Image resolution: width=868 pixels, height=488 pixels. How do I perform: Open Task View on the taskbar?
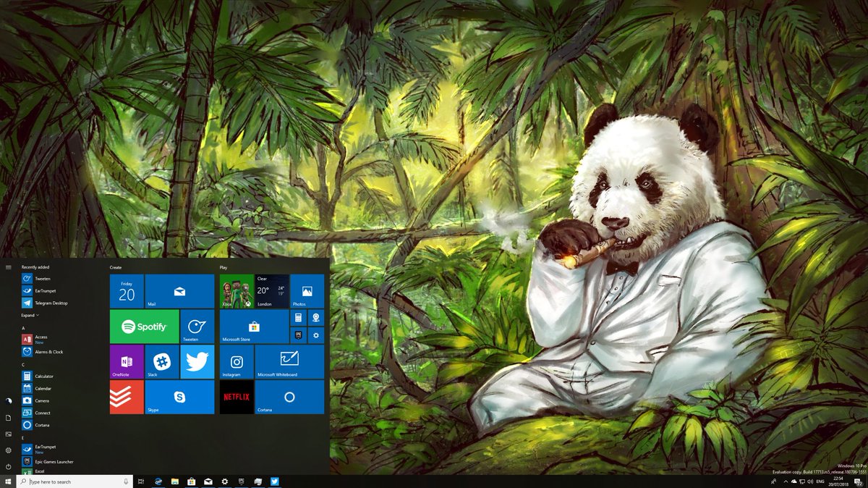(x=140, y=481)
